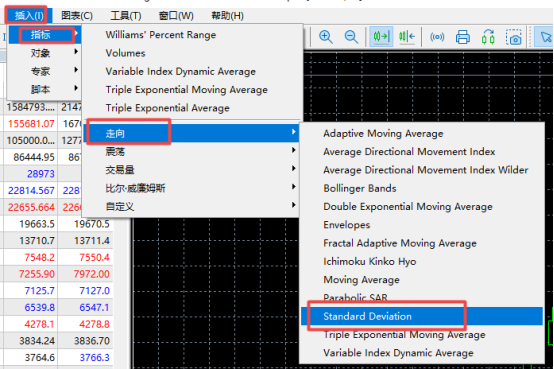Open the 帮助(H) menu
The height and width of the screenshot is (369, 554).
227,16
